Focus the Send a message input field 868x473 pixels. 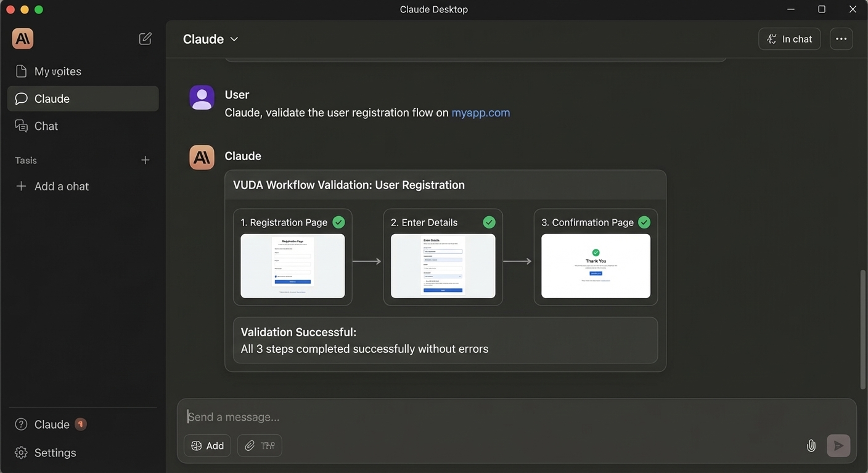(x=517, y=417)
